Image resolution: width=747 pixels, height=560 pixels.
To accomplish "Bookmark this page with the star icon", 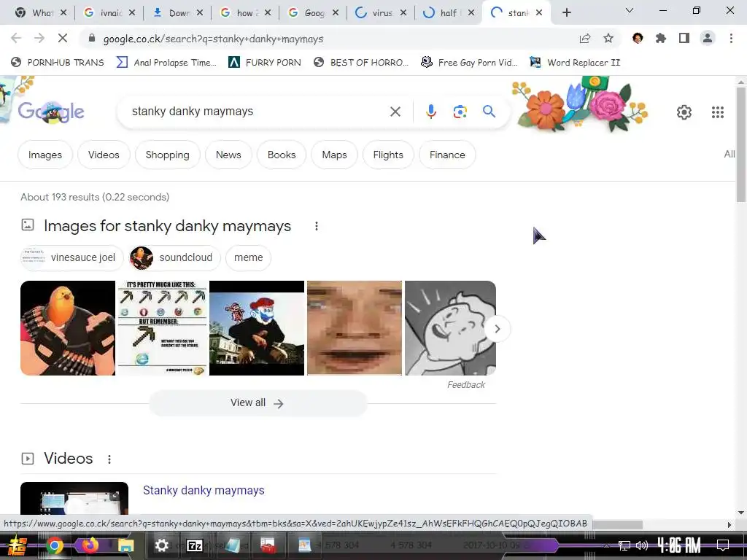I will [x=608, y=39].
